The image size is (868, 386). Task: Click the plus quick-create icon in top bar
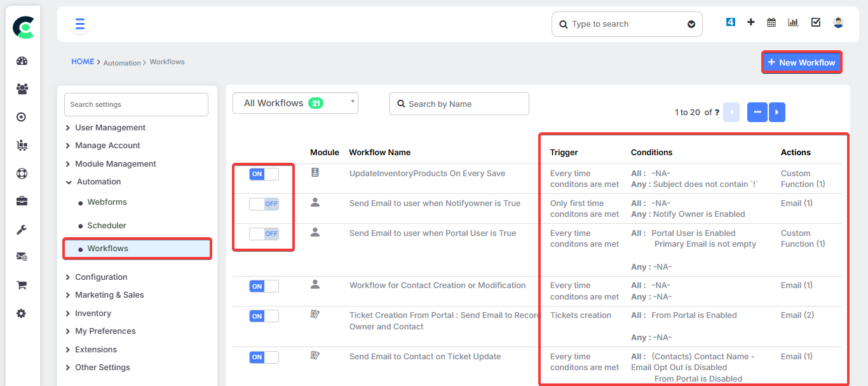click(x=751, y=23)
